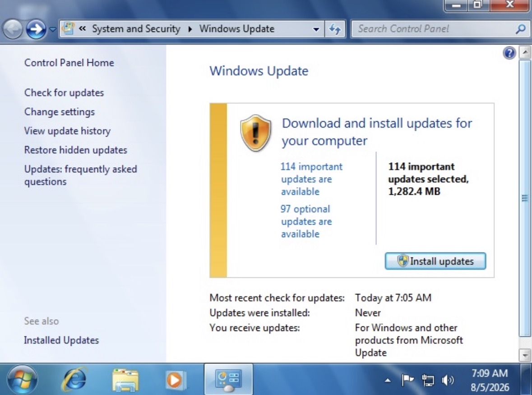Show hidden tray icons arrow
The height and width of the screenshot is (395, 532).
click(388, 381)
